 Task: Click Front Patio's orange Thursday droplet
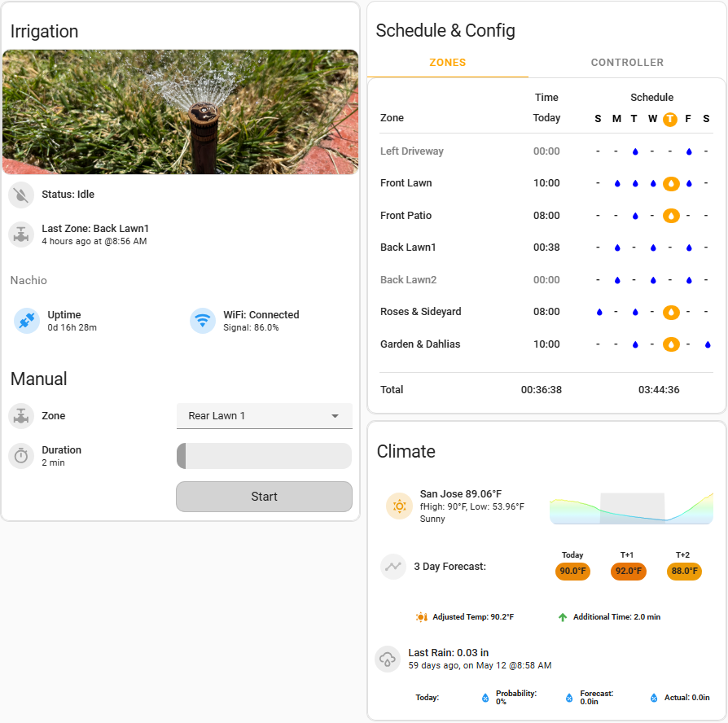[671, 216]
